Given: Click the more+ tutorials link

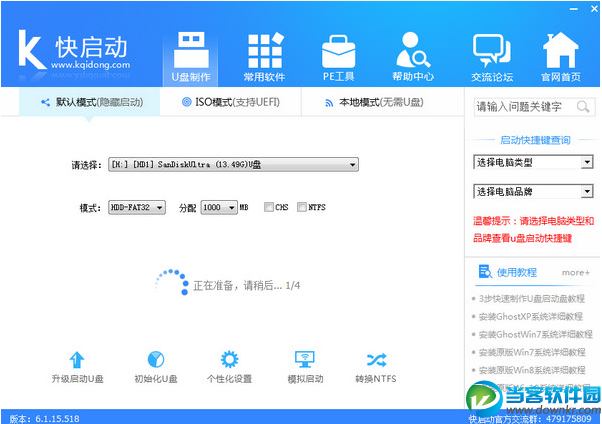Looking at the screenshot, I should coord(576,273).
